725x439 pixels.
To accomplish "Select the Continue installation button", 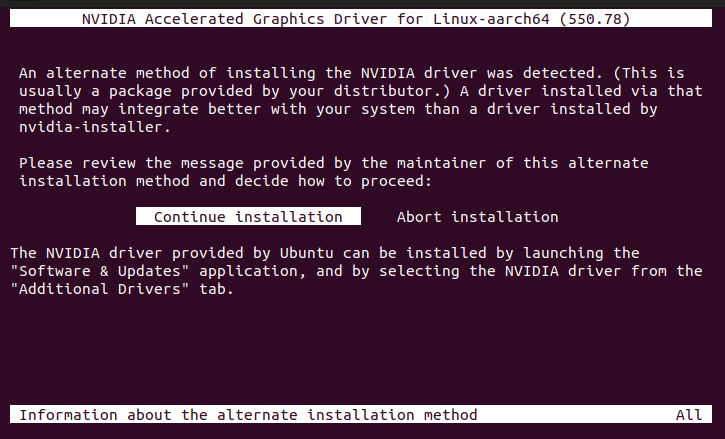I will [248, 217].
